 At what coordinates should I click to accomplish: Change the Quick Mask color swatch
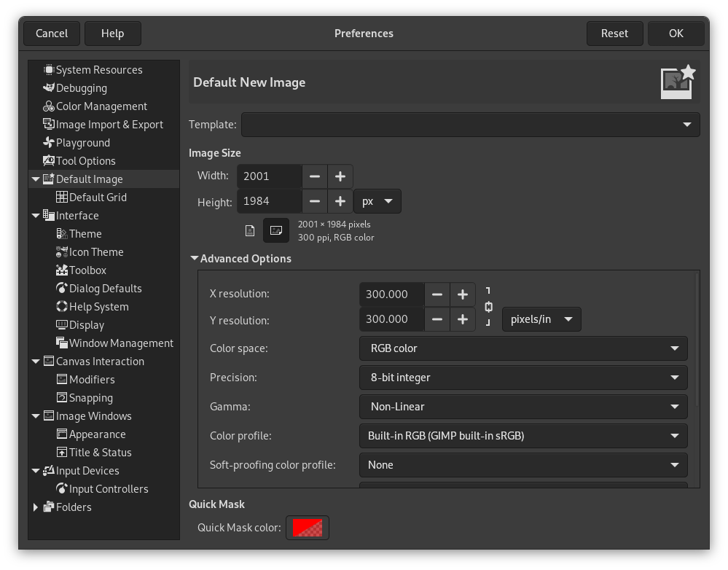pos(307,527)
